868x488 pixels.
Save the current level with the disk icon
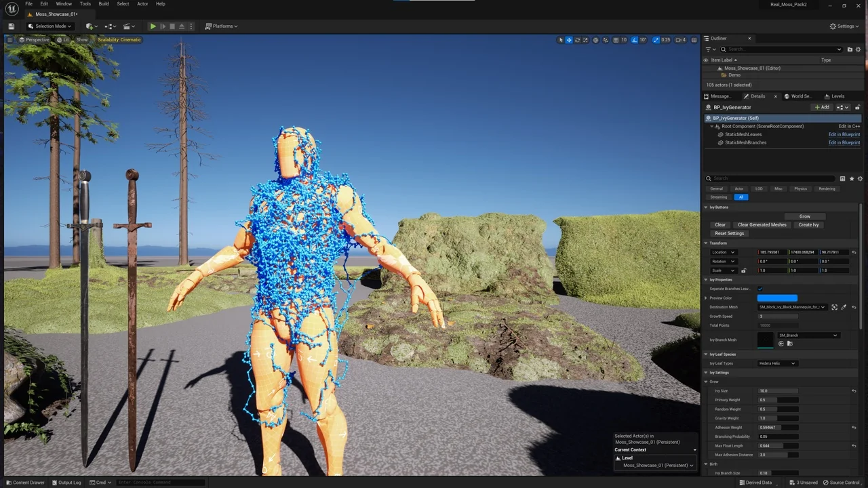(11, 26)
